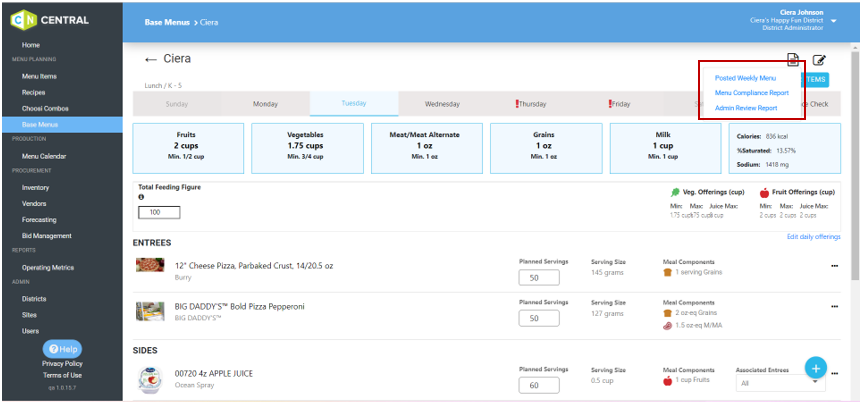Open the Associated Entrees dropdown
This screenshot has height=406, width=866.
coord(780,383)
